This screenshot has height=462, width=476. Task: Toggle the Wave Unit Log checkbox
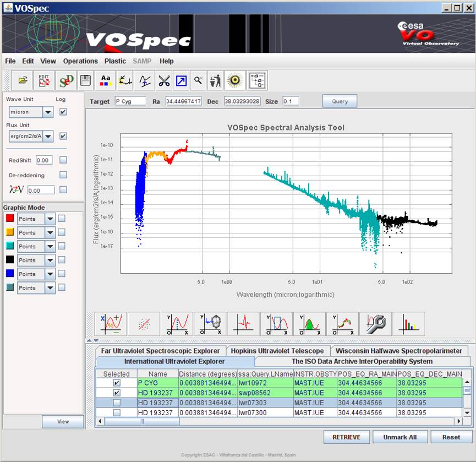point(63,112)
